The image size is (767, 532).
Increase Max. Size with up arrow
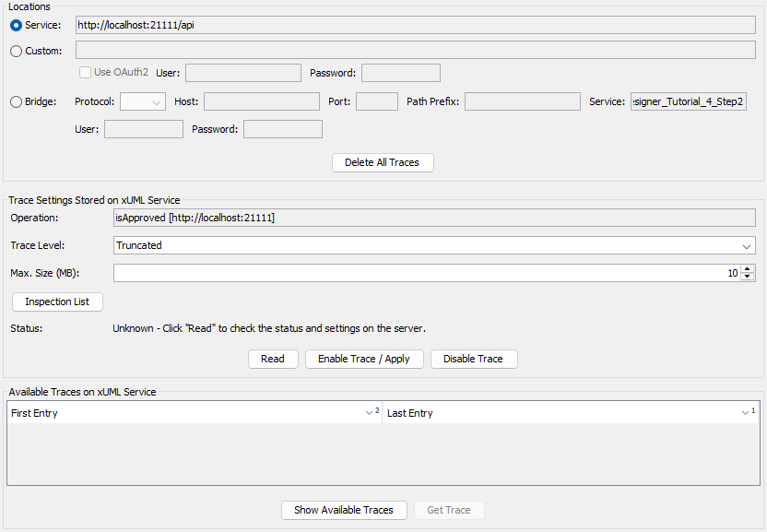click(x=748, y=269)
